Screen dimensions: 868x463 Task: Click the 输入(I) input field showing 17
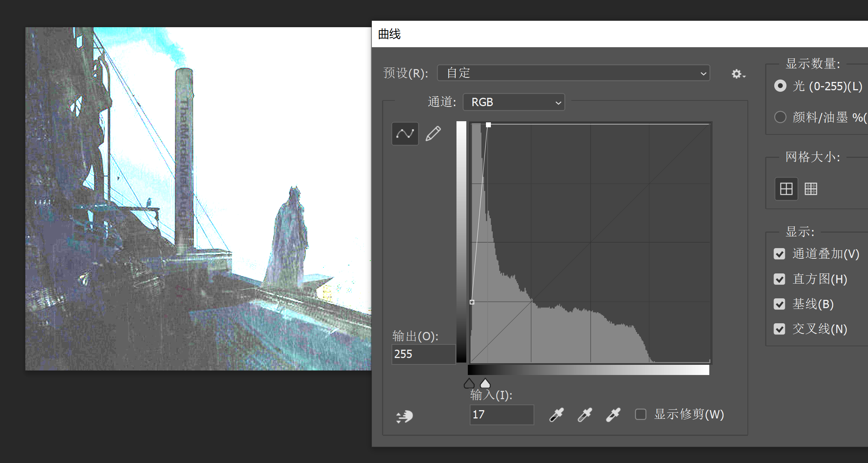[501, 415]
